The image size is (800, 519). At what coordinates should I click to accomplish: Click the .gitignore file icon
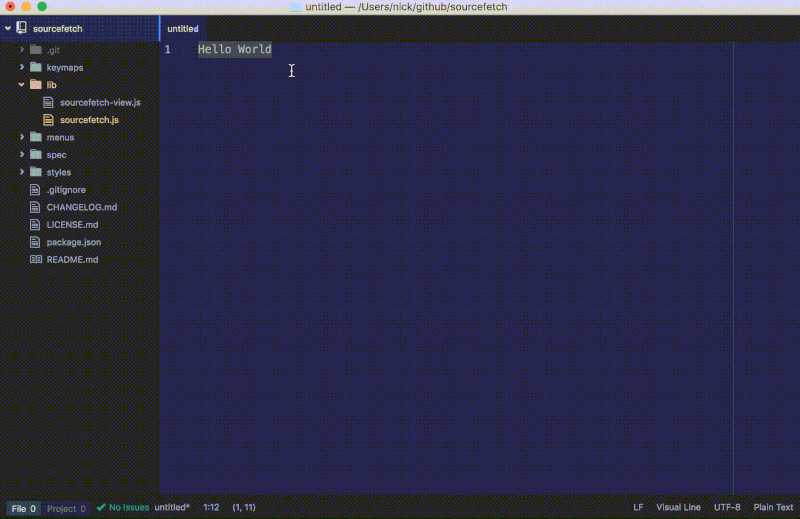pyautogui.click(x=36, y=190)
